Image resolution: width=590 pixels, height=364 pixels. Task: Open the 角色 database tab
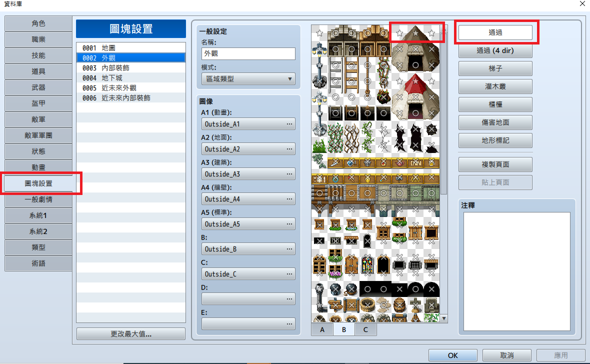(38, 23)
